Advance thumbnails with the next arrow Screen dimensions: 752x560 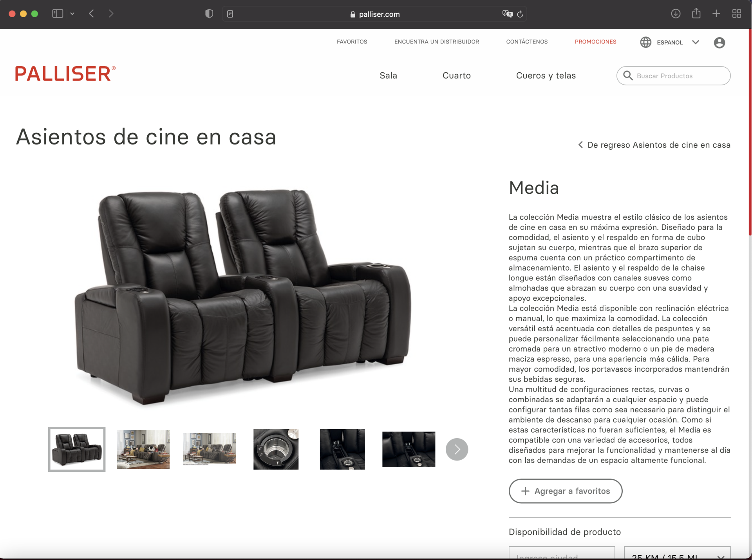pyautogui.click(x=457, y=449)
